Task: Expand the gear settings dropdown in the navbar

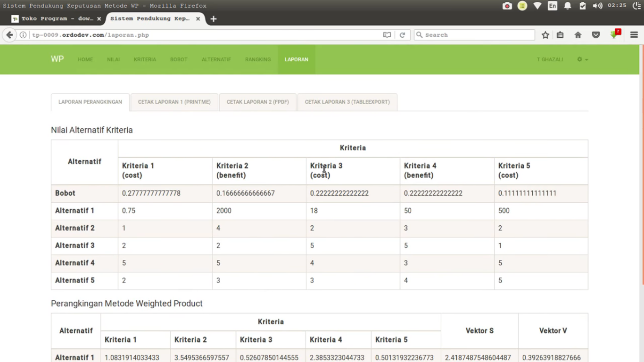Action: click(x=582, y=59)
